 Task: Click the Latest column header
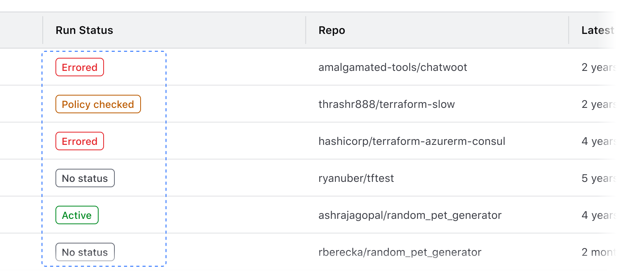(x=597, y=30)
